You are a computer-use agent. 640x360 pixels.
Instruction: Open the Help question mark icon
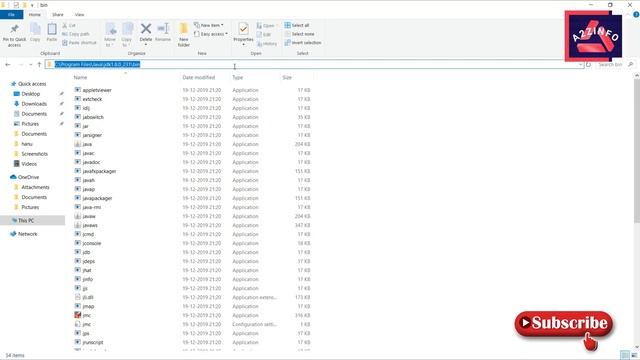(636, 14)
